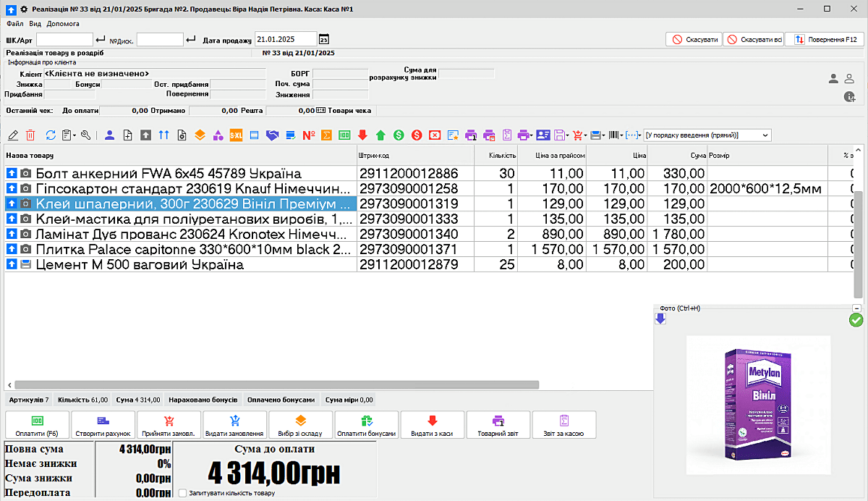
Task: Enable 'Запитувати кількість товару' checkbox
Action: tap(183, 493)
